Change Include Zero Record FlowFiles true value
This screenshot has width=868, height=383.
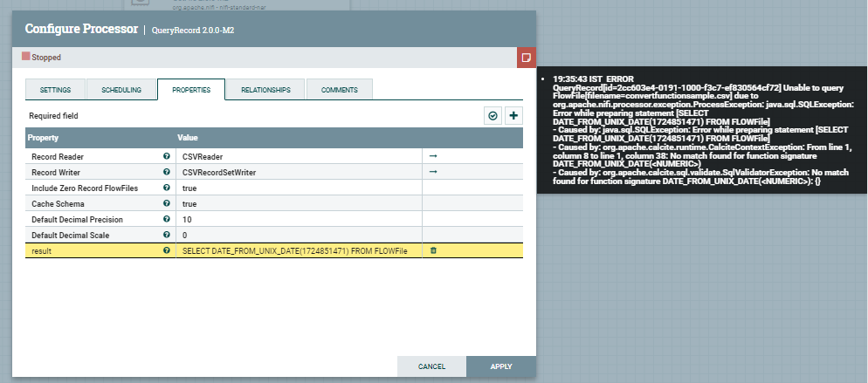[x=299, y=188]
